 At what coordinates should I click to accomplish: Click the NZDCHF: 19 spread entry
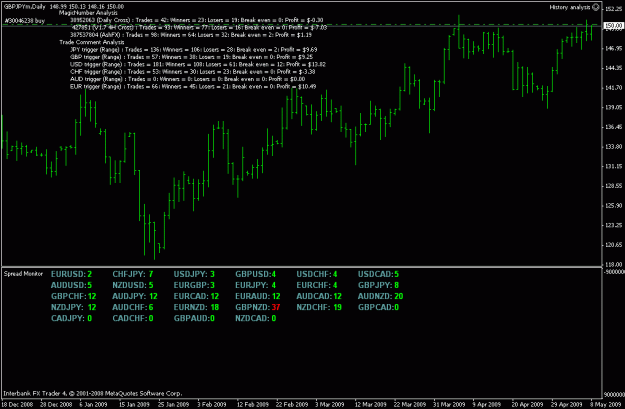click(319, 307)
